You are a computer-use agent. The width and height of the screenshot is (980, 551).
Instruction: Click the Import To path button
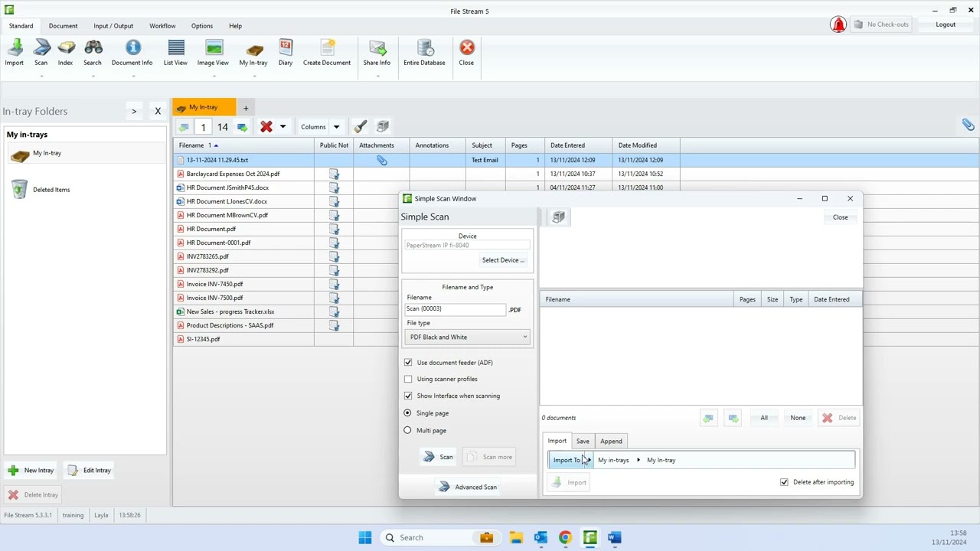(x=570, y=460)
